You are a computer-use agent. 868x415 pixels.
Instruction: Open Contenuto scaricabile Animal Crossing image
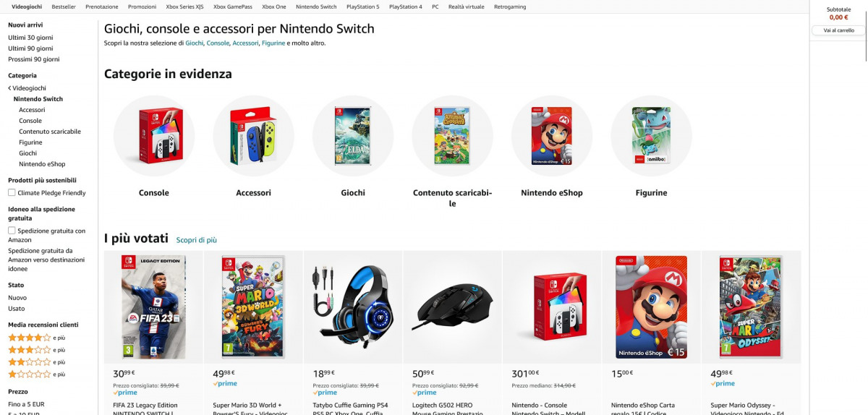452,136
